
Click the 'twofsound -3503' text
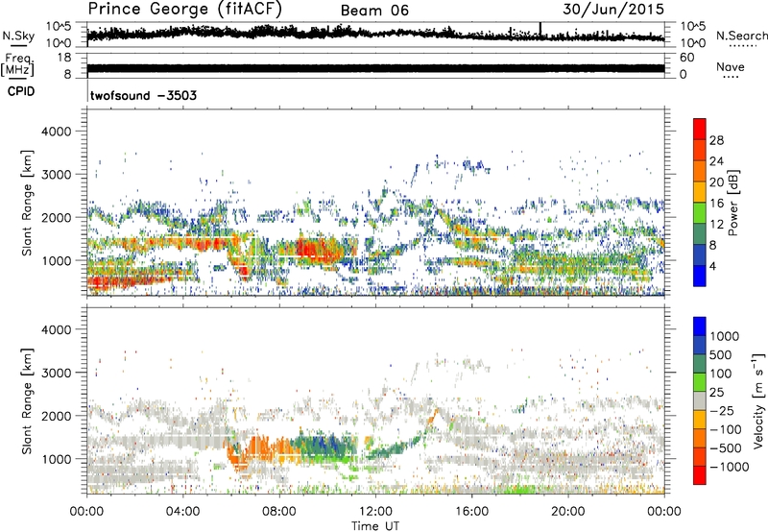tap(143, 95)
